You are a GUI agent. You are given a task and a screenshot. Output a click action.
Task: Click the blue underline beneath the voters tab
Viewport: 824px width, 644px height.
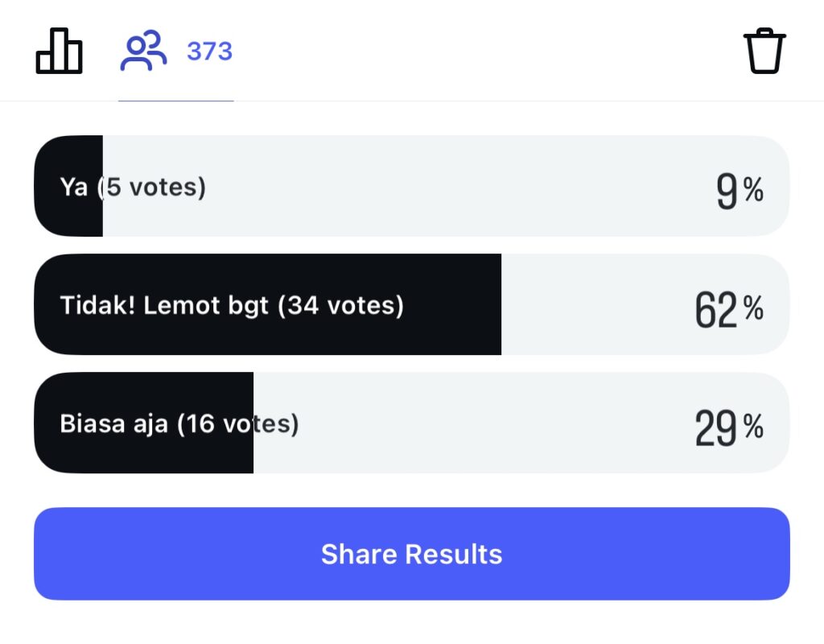coord(175,101)
